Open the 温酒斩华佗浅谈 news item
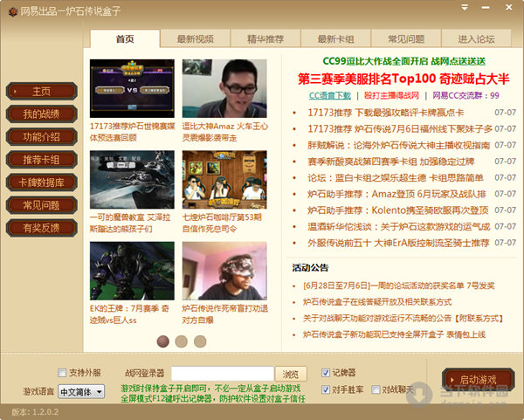 (399, 226)
